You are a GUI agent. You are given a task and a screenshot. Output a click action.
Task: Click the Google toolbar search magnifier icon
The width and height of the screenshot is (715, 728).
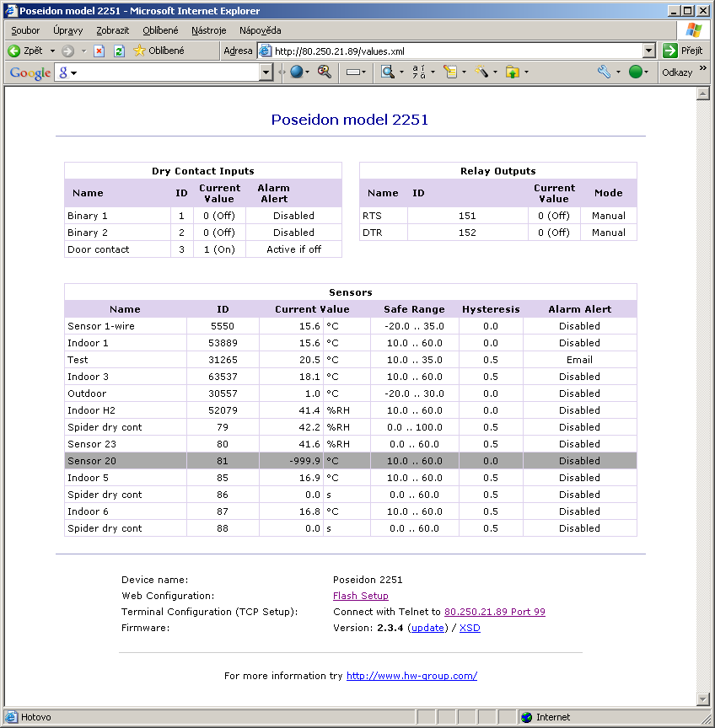tap(325, 72)
